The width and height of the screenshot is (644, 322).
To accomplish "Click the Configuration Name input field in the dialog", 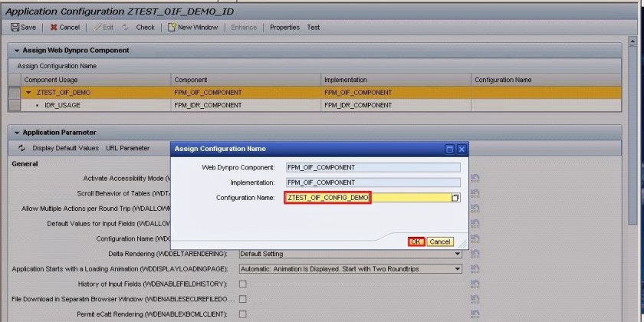I will 368,198.
